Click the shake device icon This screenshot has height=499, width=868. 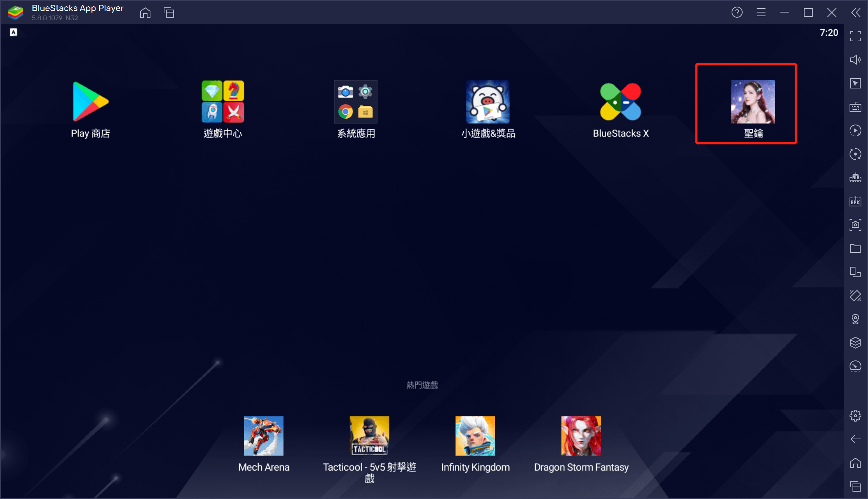coord(855,296)
